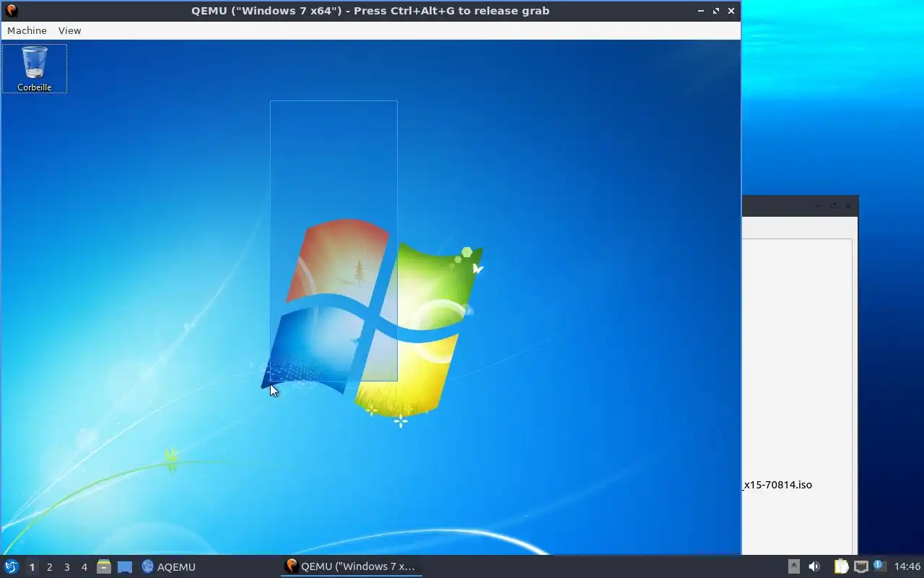Select x15-70814.iso text in background window

[x=777, y=484]
